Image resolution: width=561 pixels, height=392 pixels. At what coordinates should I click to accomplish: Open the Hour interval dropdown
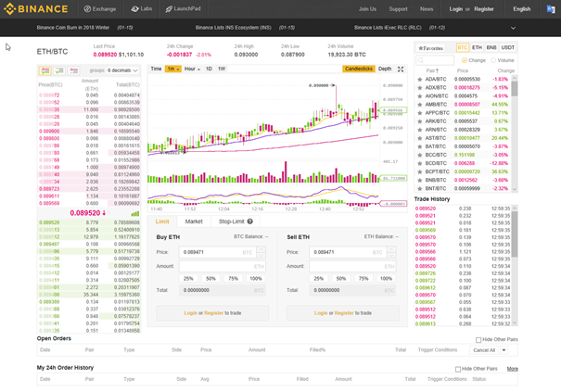point(192,69)
